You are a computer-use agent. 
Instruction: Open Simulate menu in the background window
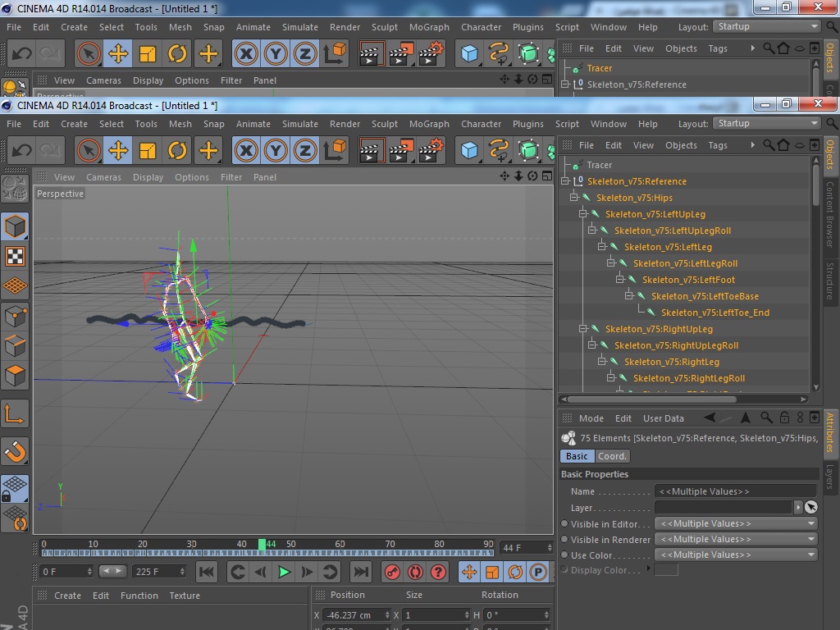[300, 27]
